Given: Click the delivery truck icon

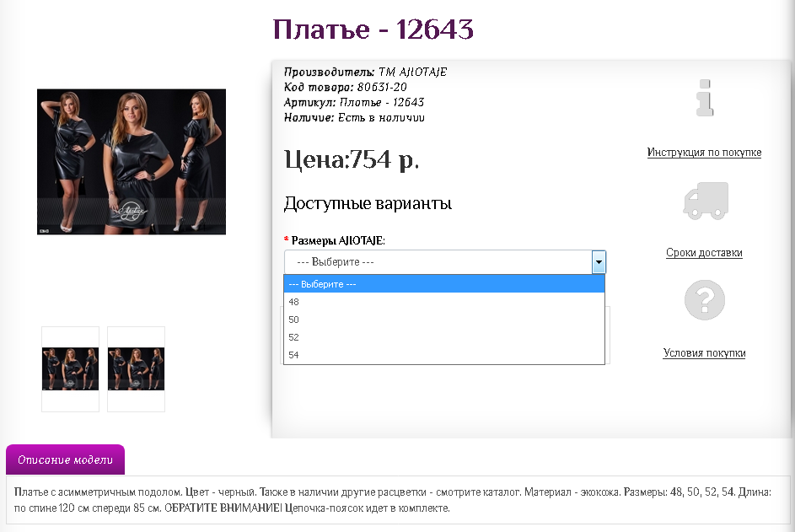Looking at the screenshot, I should [x=706, y=201].
